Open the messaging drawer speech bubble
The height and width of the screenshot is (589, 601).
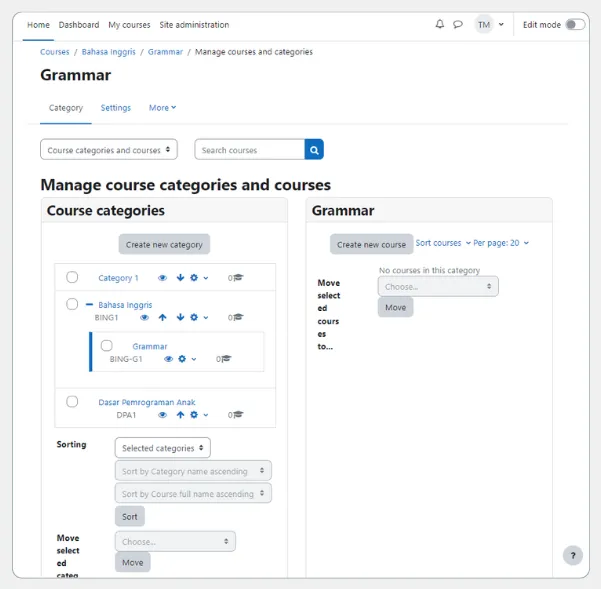[x=458, y=25]
